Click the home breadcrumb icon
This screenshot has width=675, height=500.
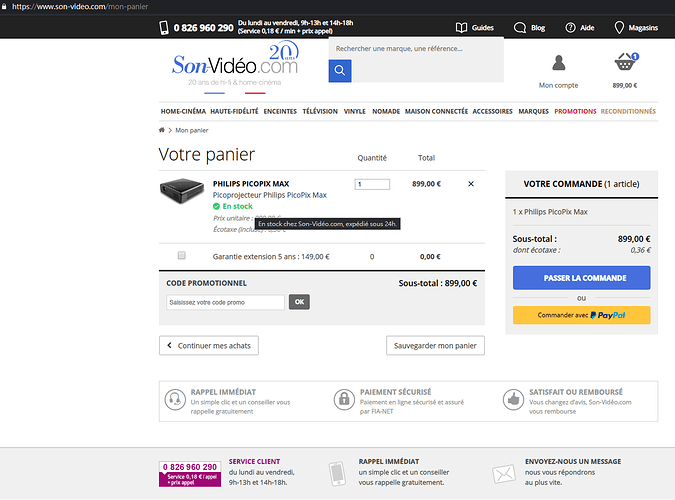(162, 130)
